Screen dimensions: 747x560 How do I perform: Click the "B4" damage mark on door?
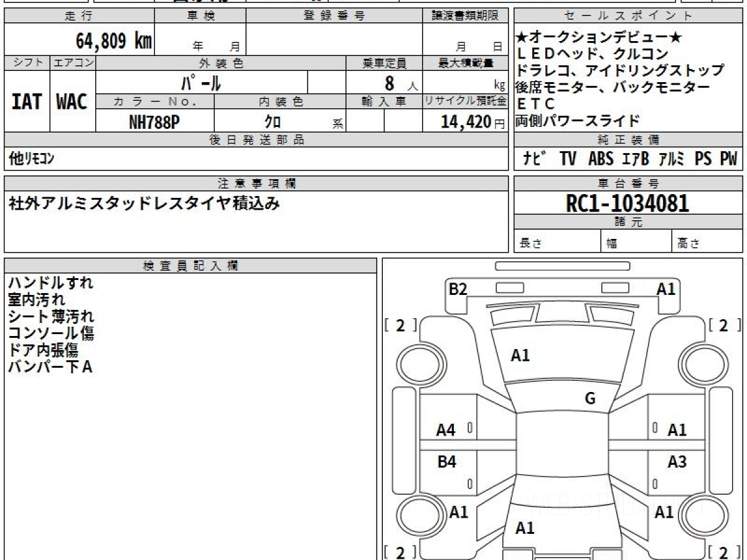[446, 462]
